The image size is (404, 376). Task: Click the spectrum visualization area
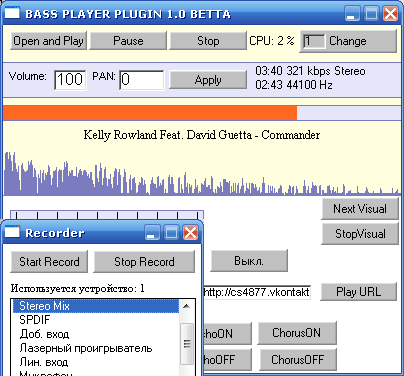201,173
